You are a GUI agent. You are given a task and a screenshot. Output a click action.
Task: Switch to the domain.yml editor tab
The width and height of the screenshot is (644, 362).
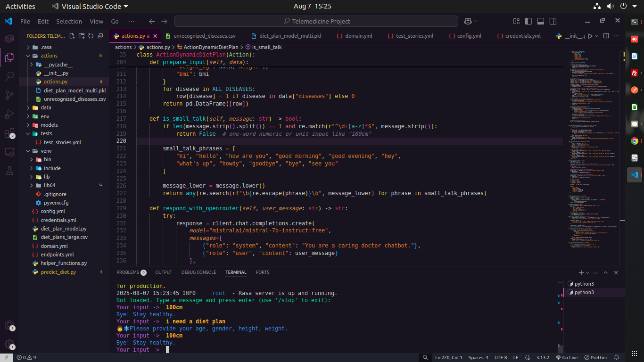pyautogui.click(x=358, y=36)
